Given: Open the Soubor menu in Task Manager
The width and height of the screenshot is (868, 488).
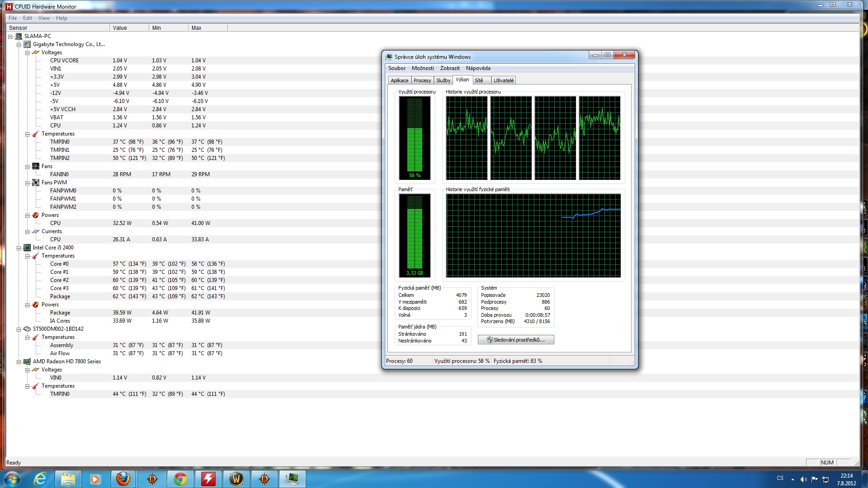Looking at the screenshot, I should [396, 68].
